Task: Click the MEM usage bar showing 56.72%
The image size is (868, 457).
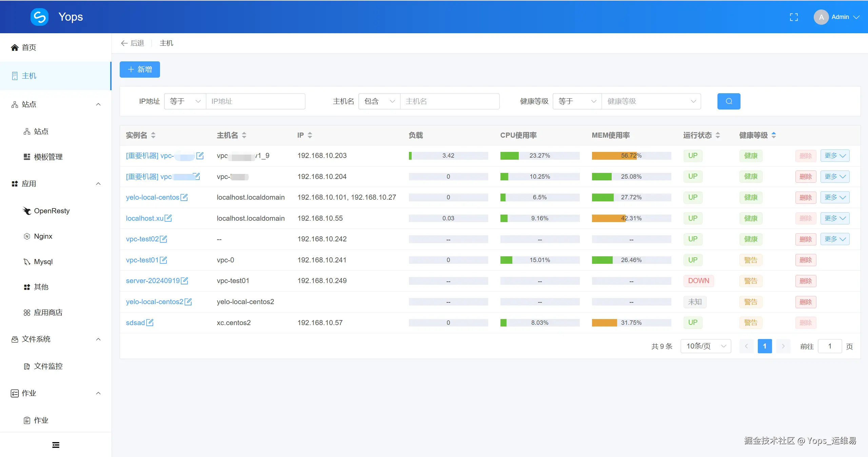Action: (631, 156)
